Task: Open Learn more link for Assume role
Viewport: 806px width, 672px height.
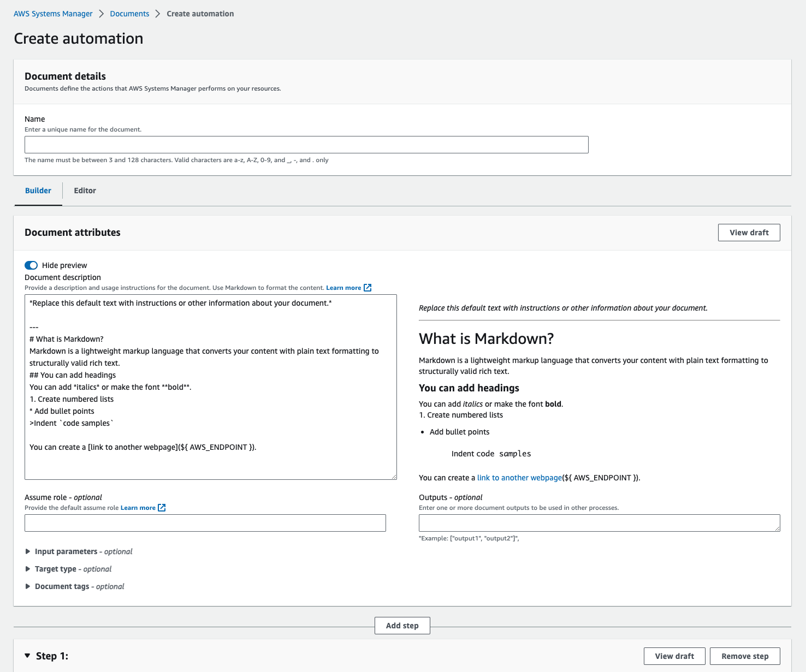Action: click(x=138, y=508)
